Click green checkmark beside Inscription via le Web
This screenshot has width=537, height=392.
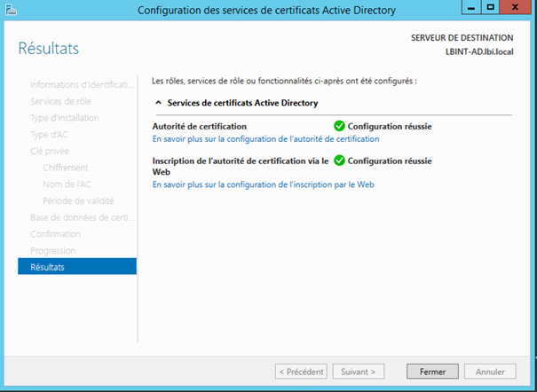339,161
